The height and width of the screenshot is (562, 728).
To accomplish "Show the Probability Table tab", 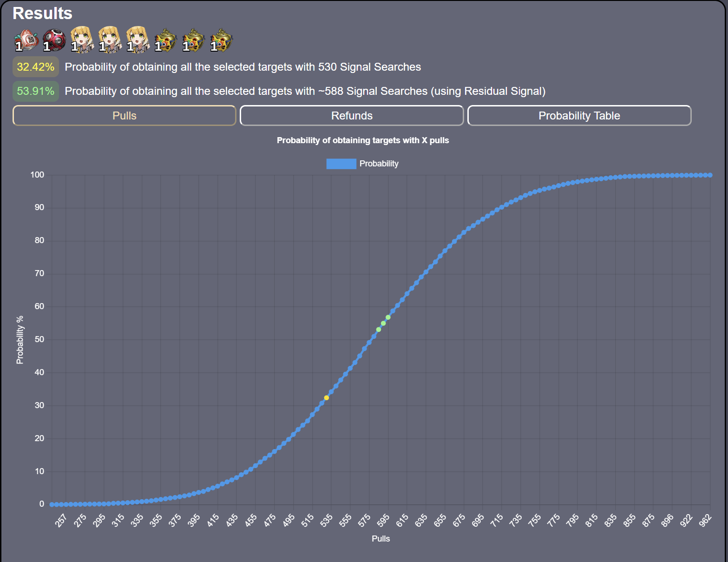I will [579, 116].
